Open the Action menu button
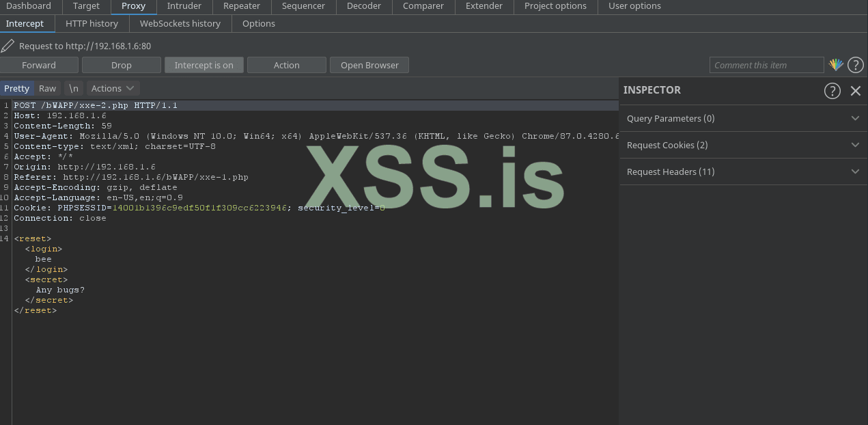 (286, 65)
